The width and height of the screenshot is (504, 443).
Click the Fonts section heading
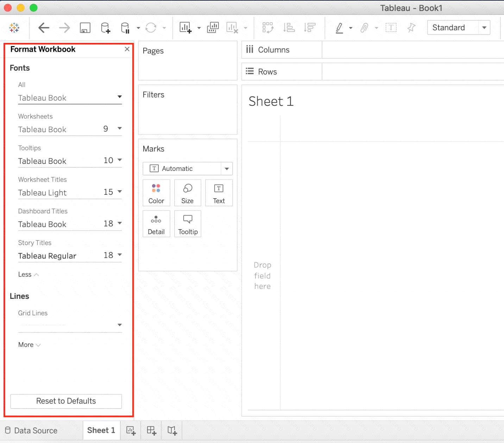(20, 68)
